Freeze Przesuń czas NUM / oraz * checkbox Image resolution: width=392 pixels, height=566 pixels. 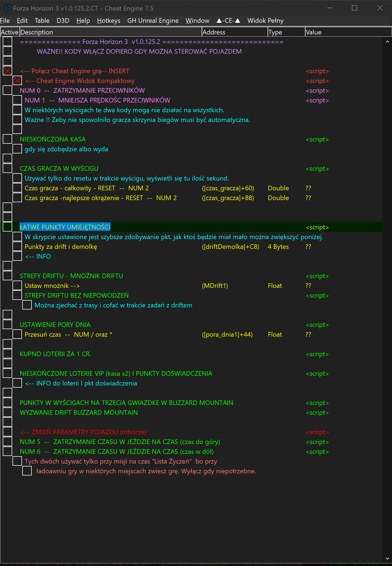click(17, 335)
